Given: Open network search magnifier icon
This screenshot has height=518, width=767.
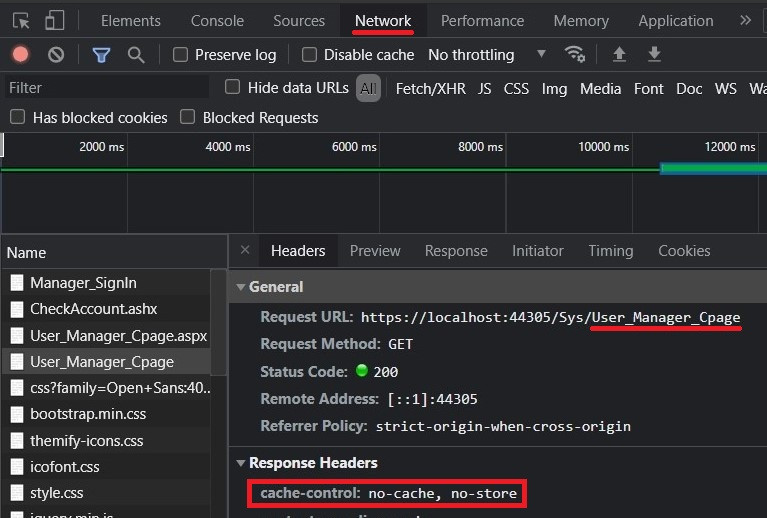Looking at the screenshot, I should pyautogui.click(x=136, y=55).
